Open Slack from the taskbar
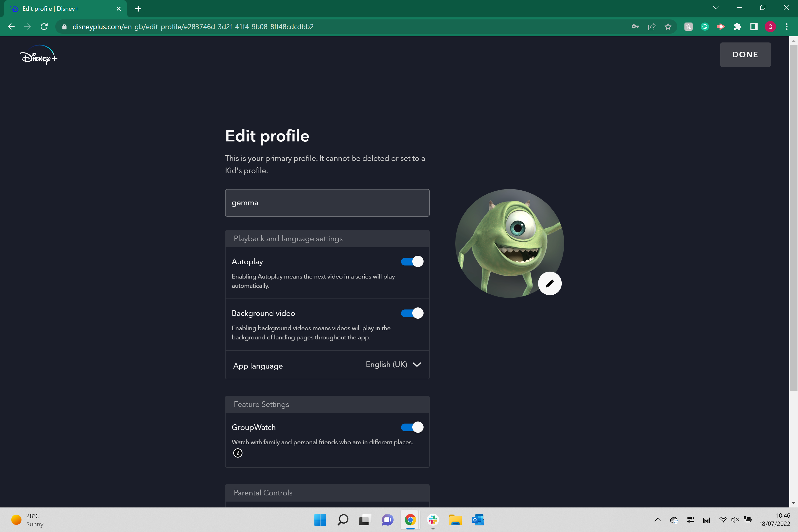798x532 pixels. (x=433, y=520)
